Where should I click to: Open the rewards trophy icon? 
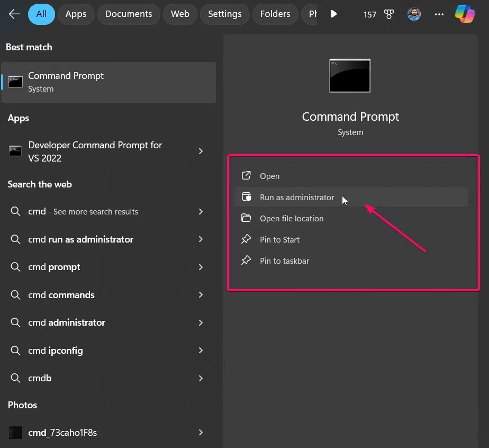click(388, 14)
